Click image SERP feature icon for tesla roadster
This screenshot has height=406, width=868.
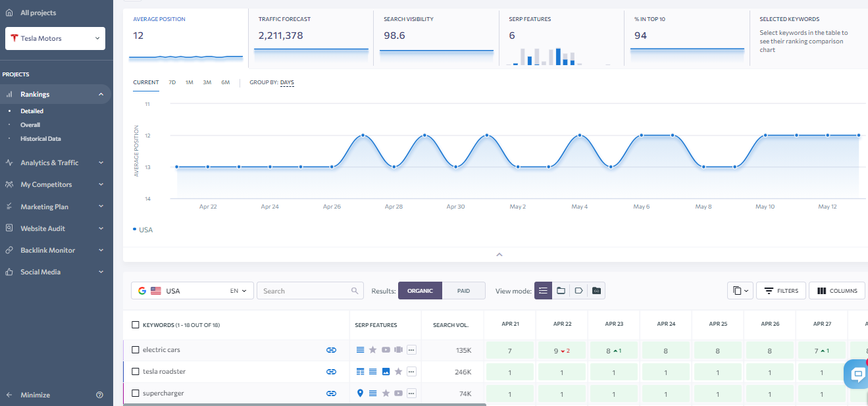pyautogui.click(x=386, y=372)
